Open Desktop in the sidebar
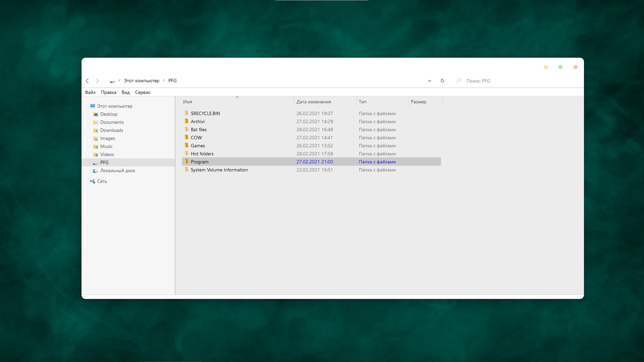 tap(109, 114)
